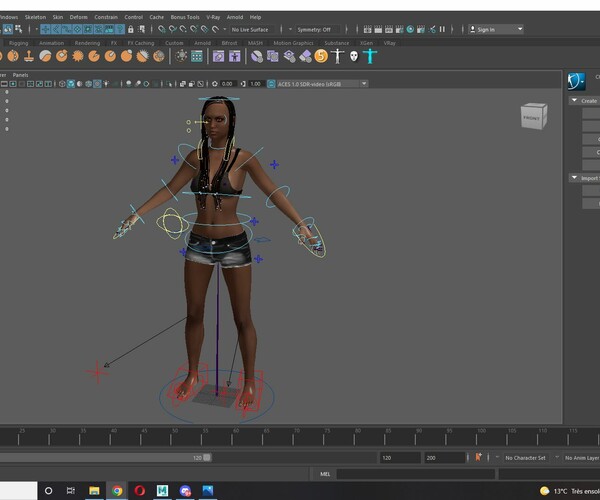The image size is (600, 500).
Task: Click the purple character window shelf icon
Action: coord(235,57)
